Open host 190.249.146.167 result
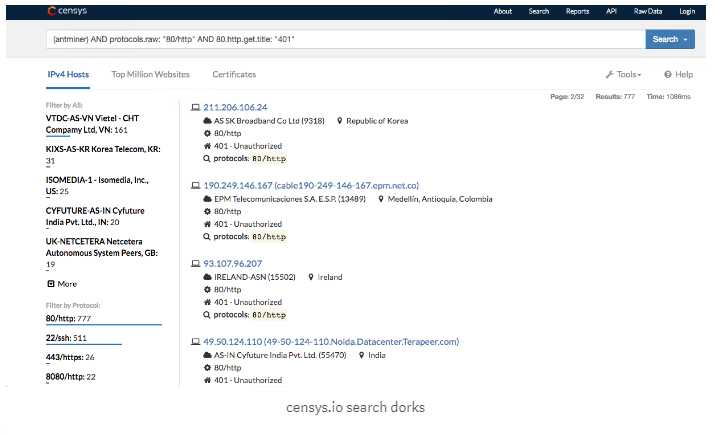Screen dimensions: 716x436 (311, 185)
